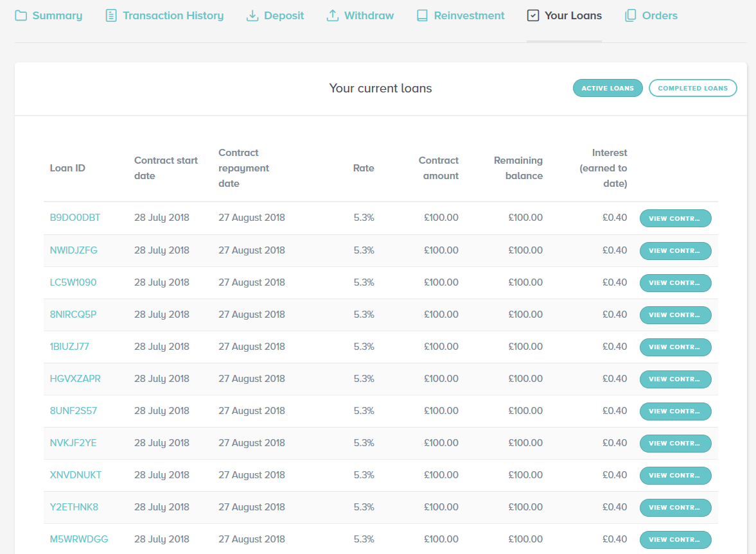Open the Orders tab
The width and height of the screenshot is (756, 554).
[x=651, y=15]
